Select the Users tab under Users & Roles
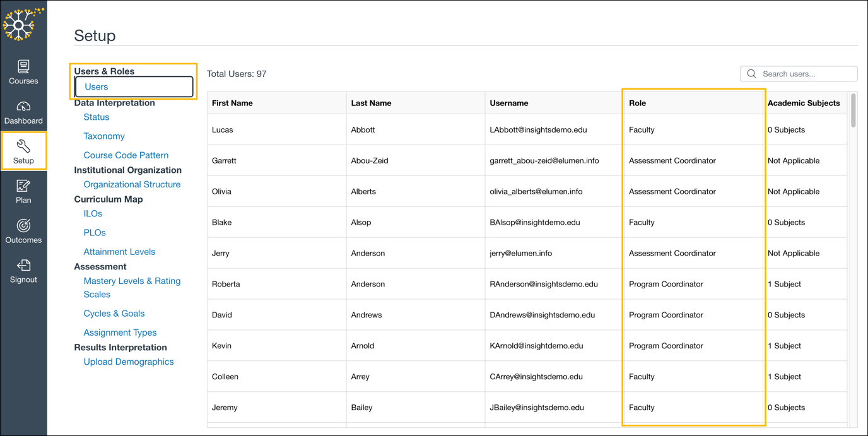 pos(96,86)
